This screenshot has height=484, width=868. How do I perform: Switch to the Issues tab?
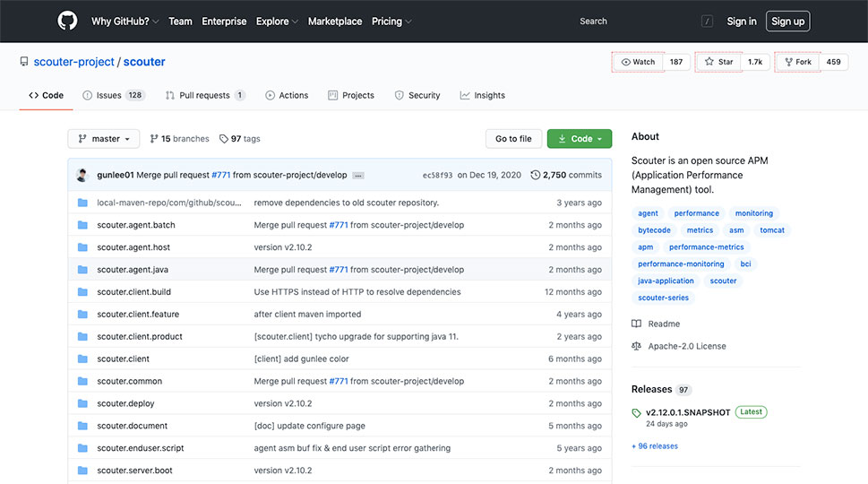pyautogui.click(x=114, y=95)
